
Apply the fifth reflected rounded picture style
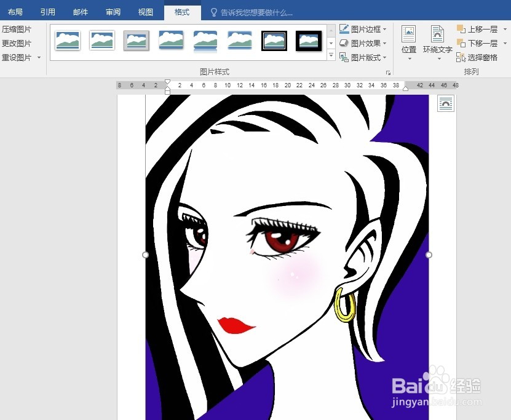205,41
